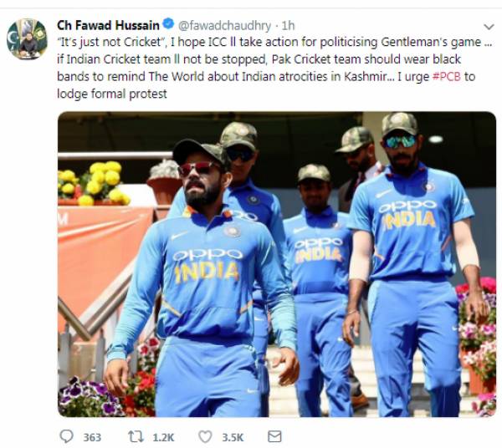Click the quoted "It's just not Cricket" text

(x=110, y=43)
